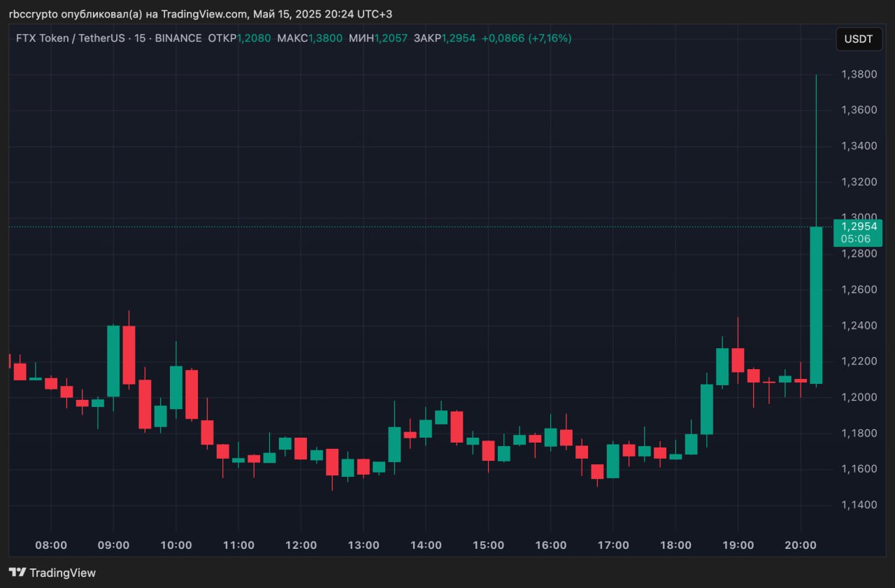Click the open value 1,2080
This screenshot has height=588, width=895.
(x=254, y=38)
